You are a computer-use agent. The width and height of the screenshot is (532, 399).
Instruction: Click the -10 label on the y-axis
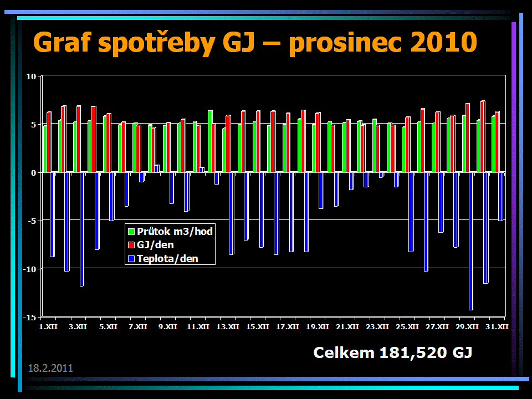[x=30, y=269]
